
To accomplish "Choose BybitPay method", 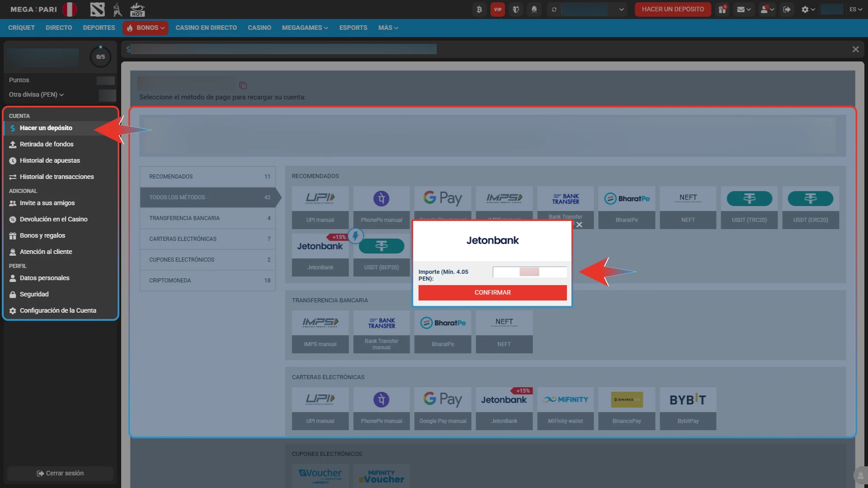I will 688,408.
